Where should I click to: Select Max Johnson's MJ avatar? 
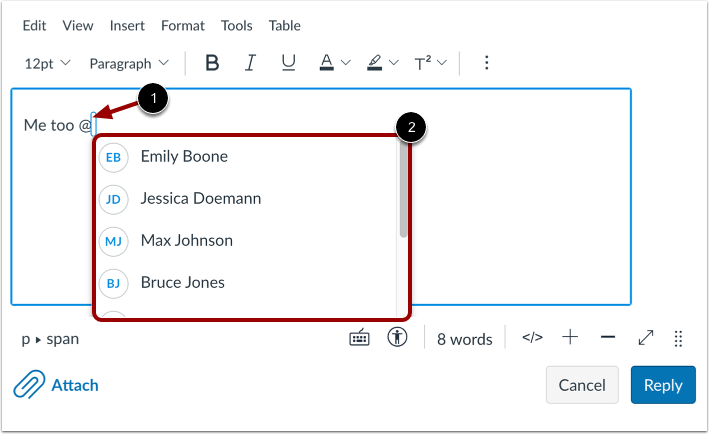point(113,241)
